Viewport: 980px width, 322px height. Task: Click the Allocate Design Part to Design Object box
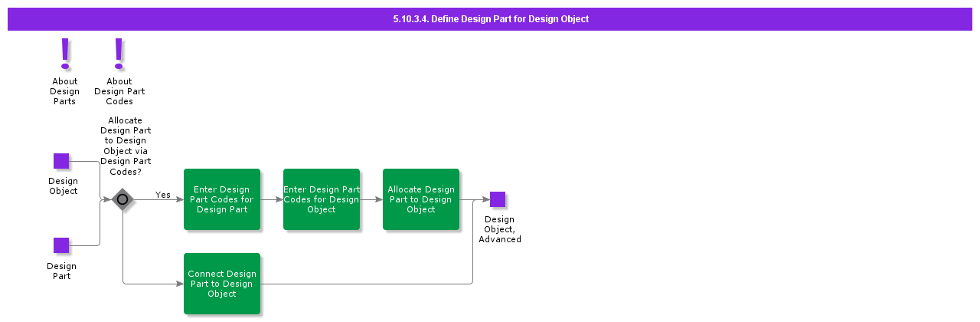click(x=421, y=199)
